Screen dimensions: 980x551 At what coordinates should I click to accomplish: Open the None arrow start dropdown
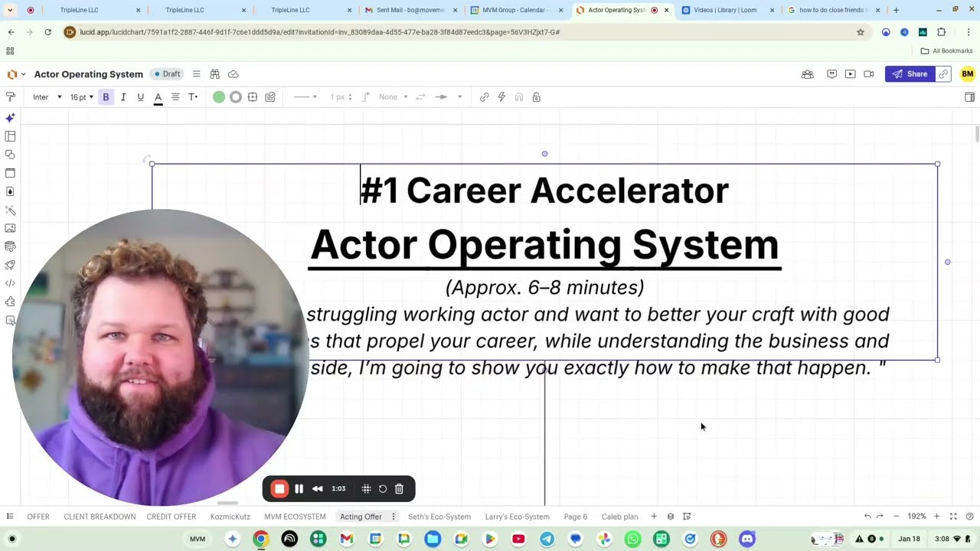click(394, 97)
